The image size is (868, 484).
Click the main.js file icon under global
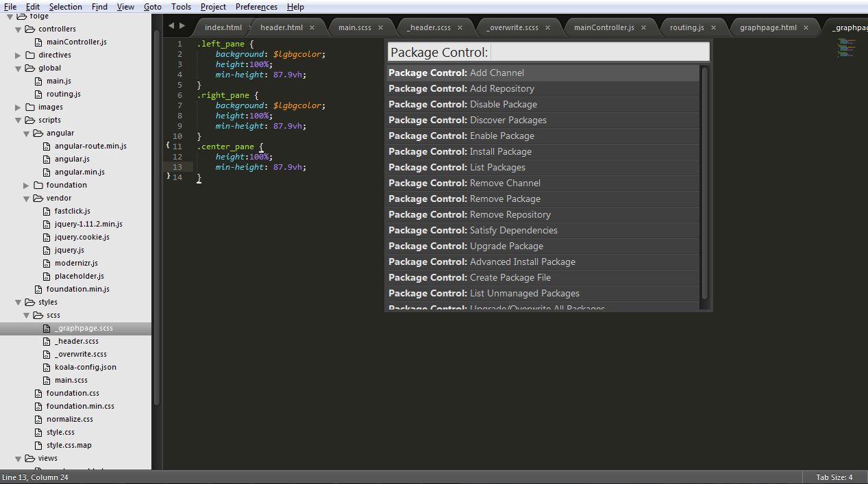40,81
